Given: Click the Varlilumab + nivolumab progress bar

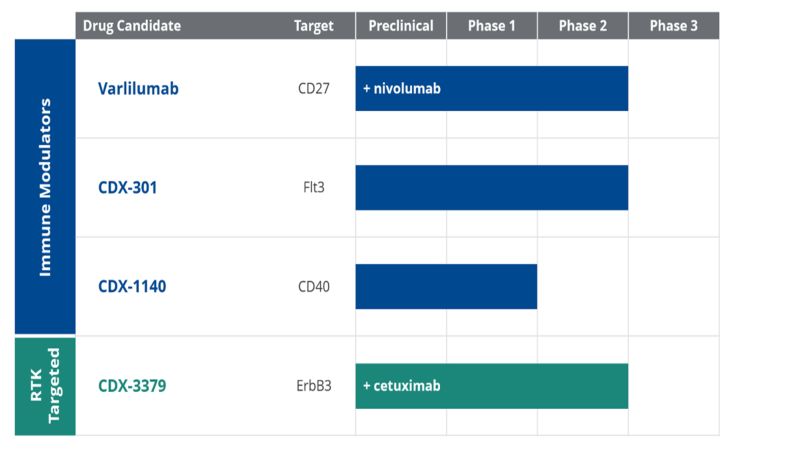Looking at the screenshot, I should click(x=492, y=88).
